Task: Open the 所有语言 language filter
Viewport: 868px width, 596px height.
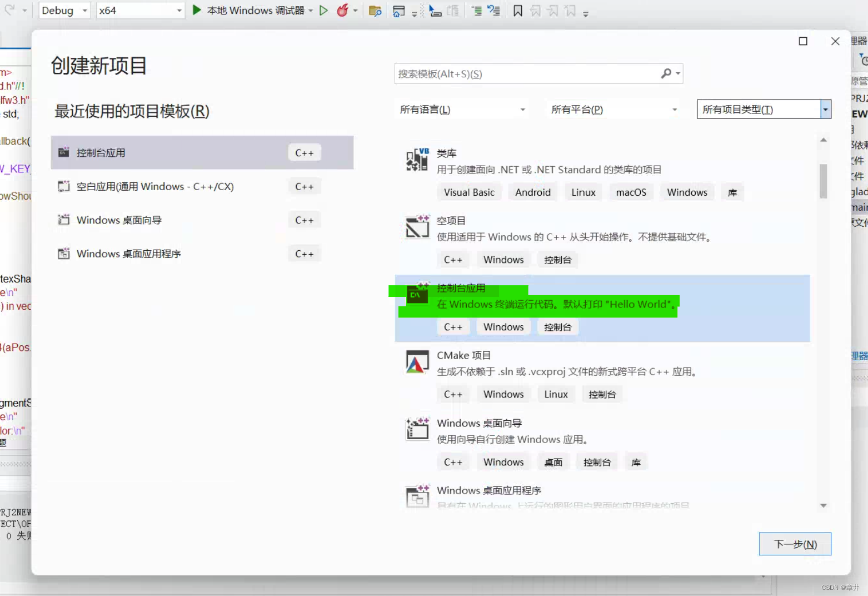Action: [462, 109]
